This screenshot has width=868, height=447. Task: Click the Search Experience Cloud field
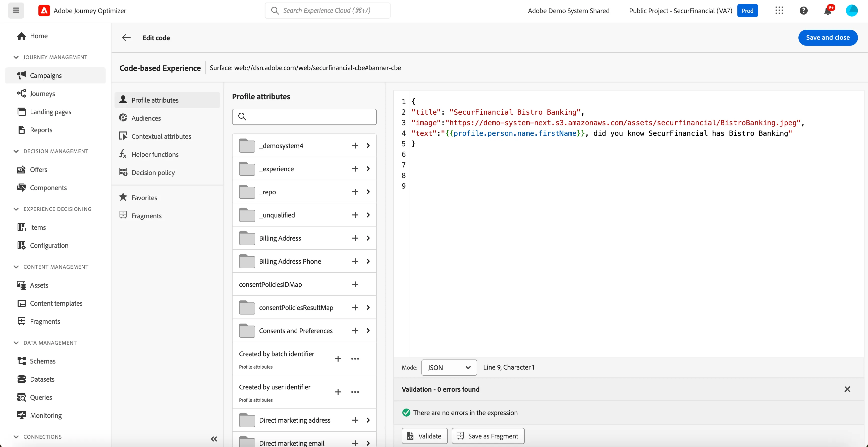pos(328,11)
